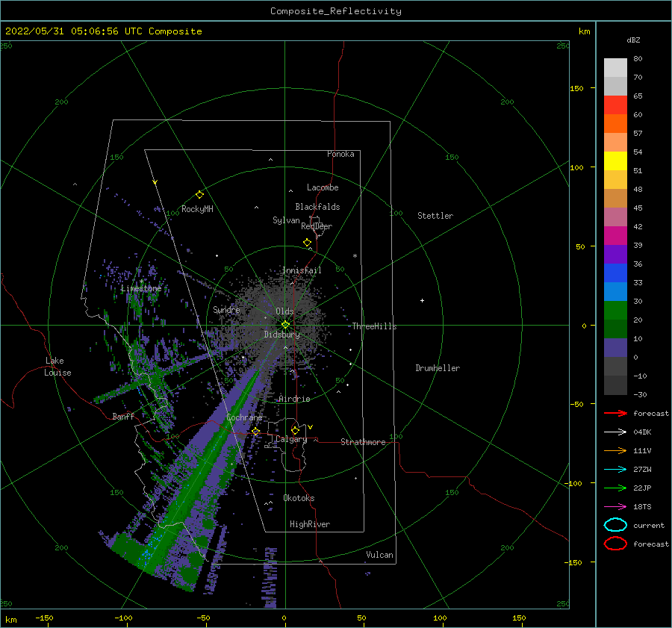Select the royal blue 36 dBZ swatch
Viewport: 672px width, 628px height.
click(x=615, y=273)
